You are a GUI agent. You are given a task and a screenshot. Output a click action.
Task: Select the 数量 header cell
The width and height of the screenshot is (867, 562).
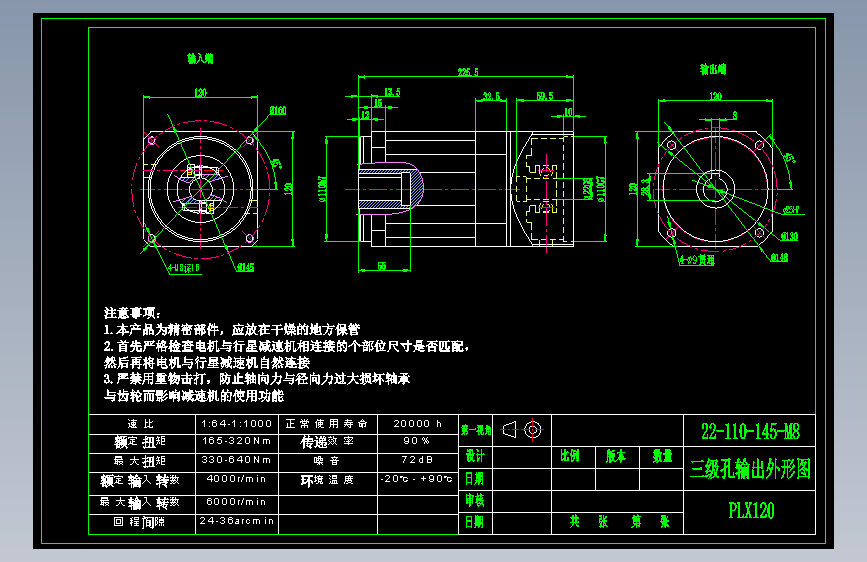point(662,456)
